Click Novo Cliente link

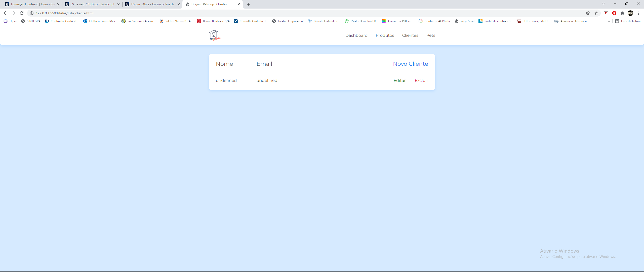410,64
